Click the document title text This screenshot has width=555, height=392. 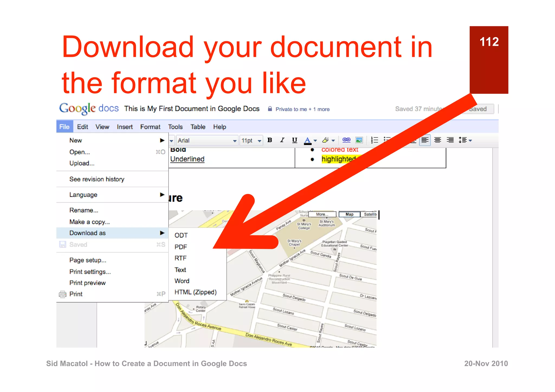pyautogui.click(x=192, y=109)
